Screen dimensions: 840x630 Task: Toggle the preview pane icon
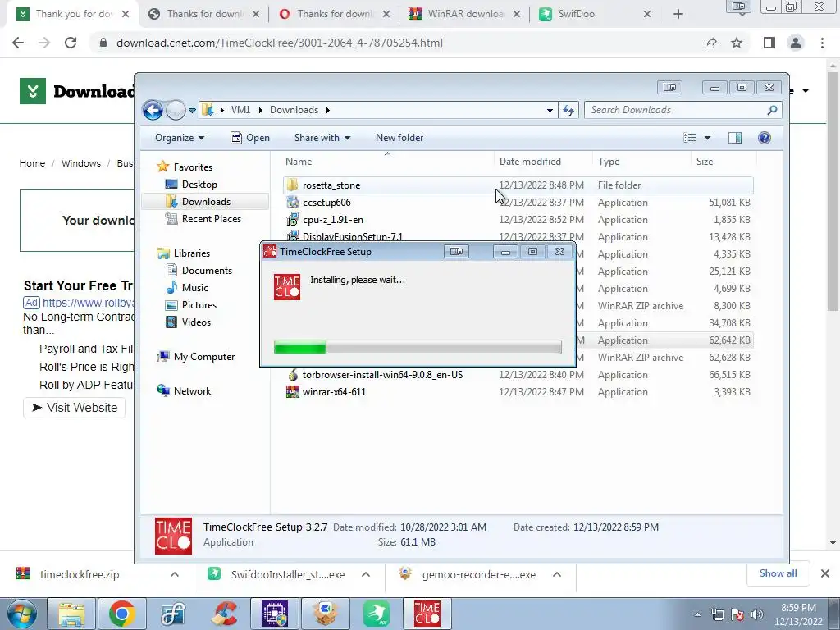click(x=735, y=138)
